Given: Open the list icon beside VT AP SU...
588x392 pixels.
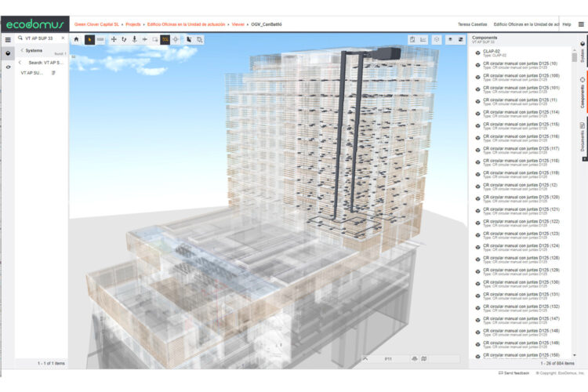Looking at the screenshot, I should [53, 73].
